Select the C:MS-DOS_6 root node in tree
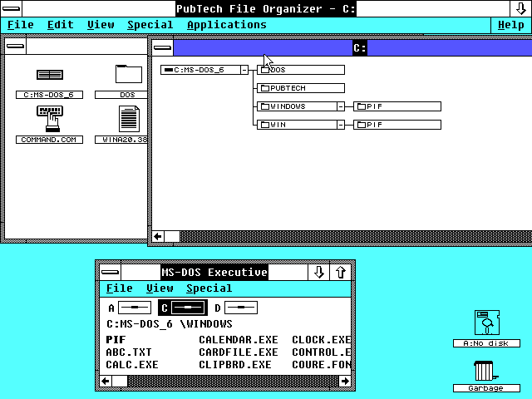This screenshot has width=532, height=399. pos(200,70)
